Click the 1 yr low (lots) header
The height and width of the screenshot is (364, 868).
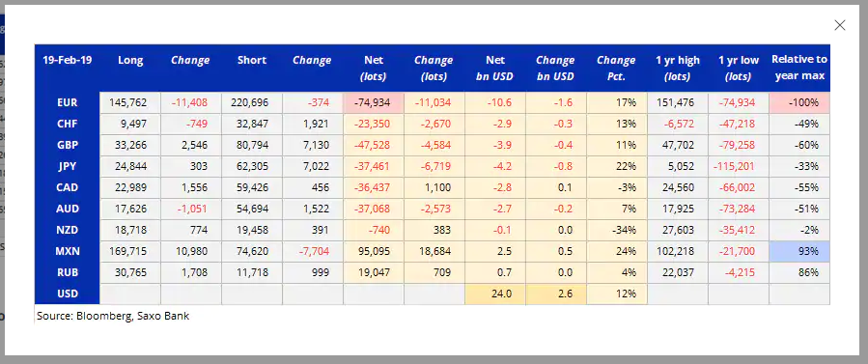(739, 68)
